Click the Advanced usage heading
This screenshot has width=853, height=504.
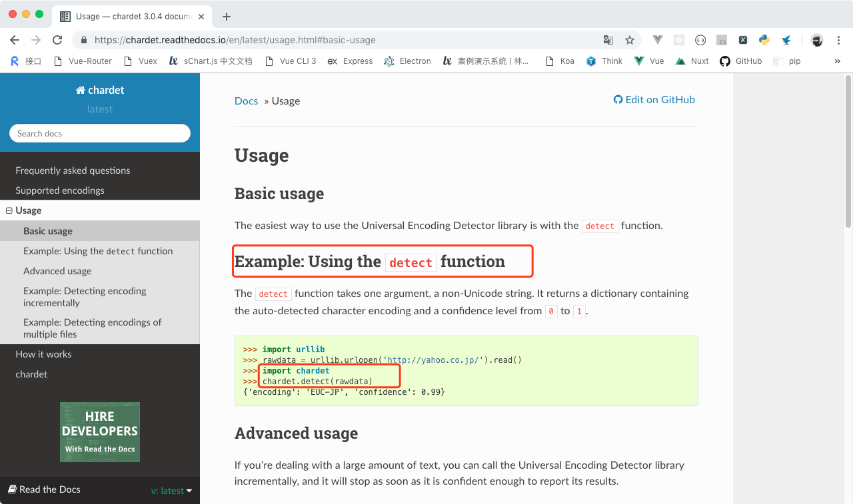(296, 433)
